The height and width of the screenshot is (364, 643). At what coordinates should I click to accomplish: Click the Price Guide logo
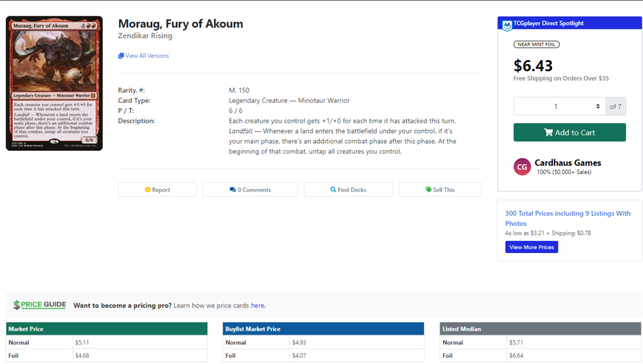(40, 305)
